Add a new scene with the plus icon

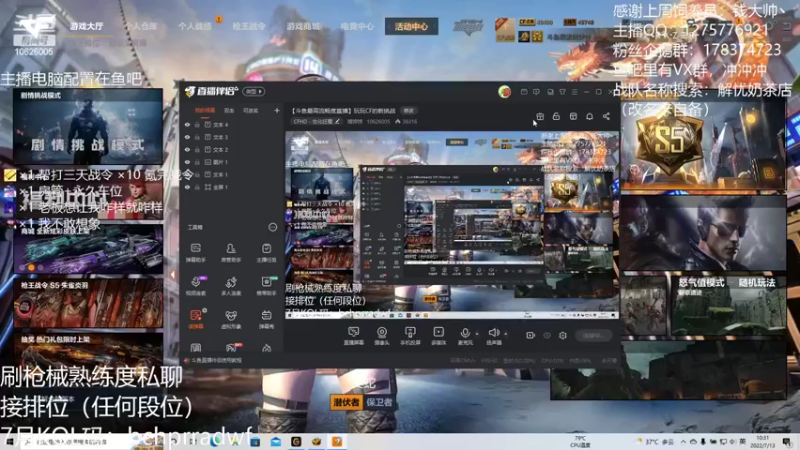coord(277,110)
